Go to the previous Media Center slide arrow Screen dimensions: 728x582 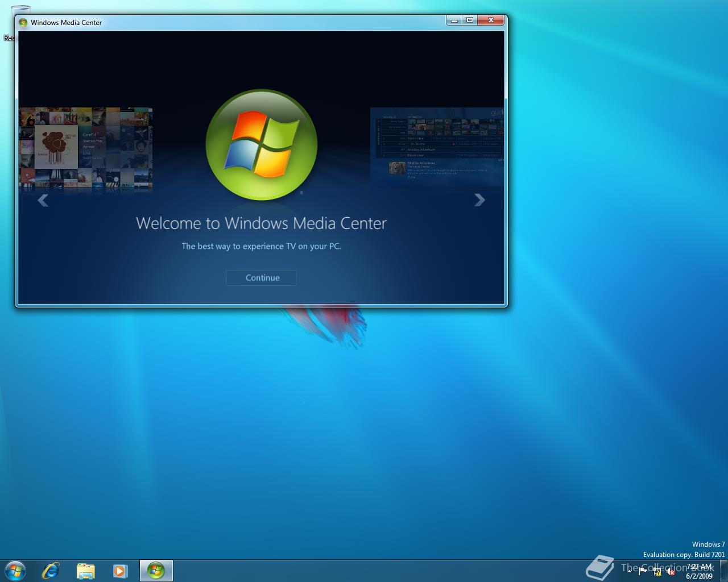pyautogui.click(x=43, y=199)
